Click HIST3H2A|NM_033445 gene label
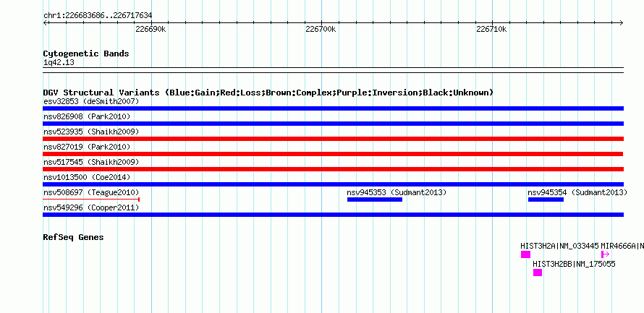The height and width of the screenshot is (313, 644). (559, 246)
